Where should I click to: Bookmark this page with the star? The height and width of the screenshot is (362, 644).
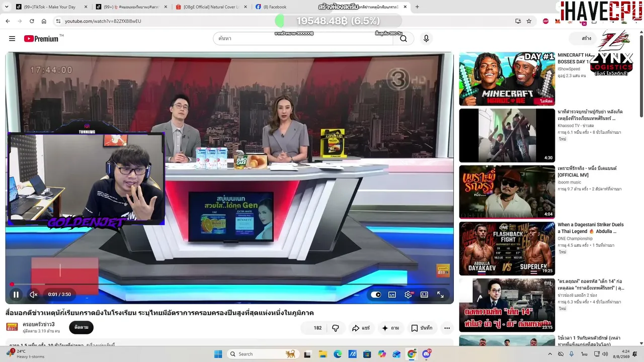(529, 21)
